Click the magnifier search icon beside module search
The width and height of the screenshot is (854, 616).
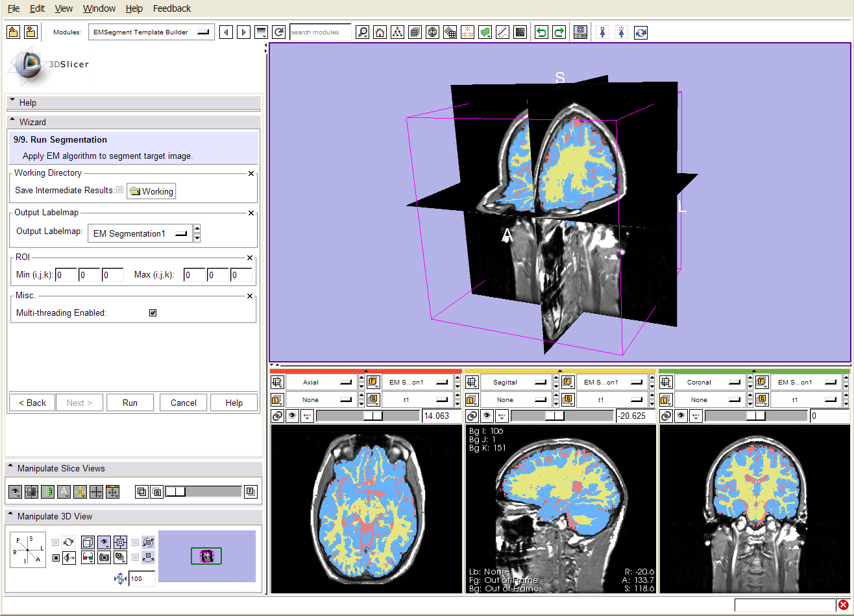tap(362, 32)
